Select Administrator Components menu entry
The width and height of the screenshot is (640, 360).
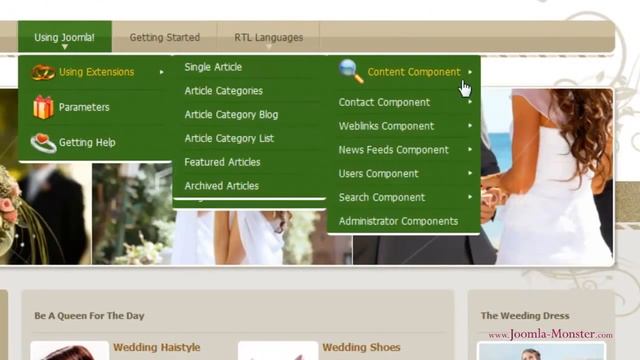[x=398, y=221]
